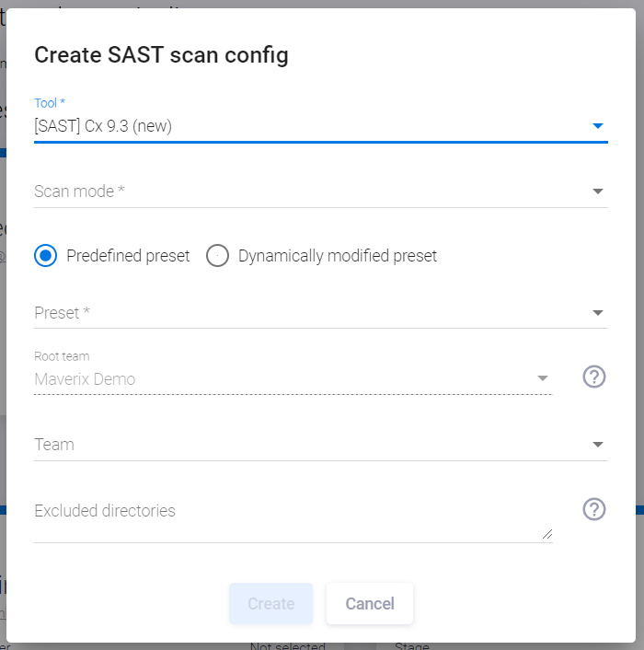
Task: Select the Dynamically modified preset radio button
Action: point(217,255)
